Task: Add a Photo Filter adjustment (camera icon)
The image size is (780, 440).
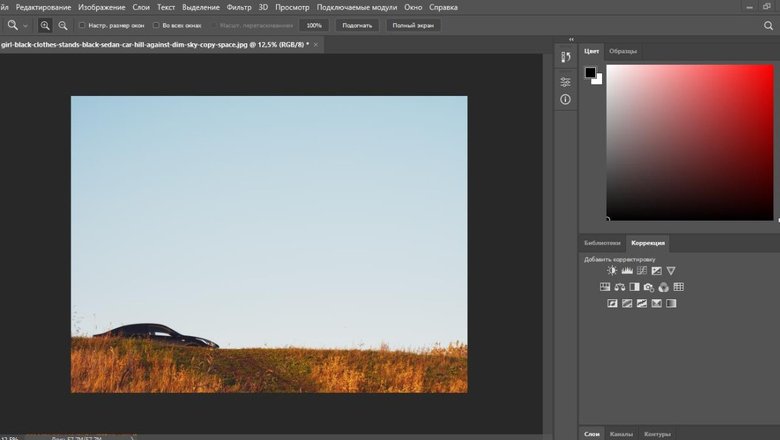Action: click(649, 287)
